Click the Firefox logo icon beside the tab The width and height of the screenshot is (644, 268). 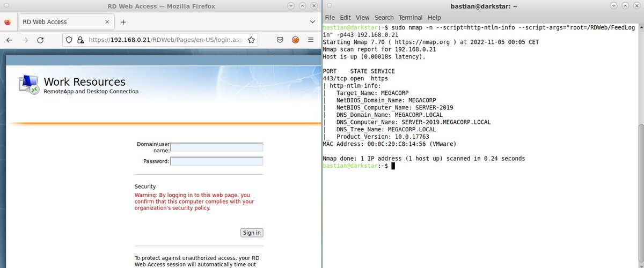8,22
